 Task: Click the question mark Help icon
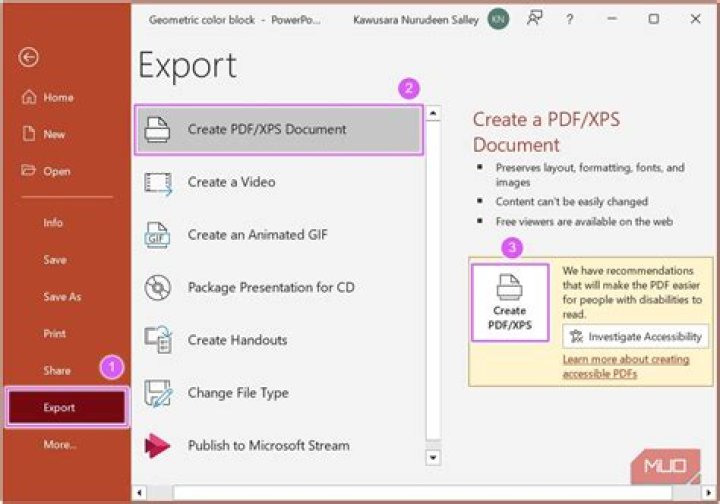coord(569,19)
